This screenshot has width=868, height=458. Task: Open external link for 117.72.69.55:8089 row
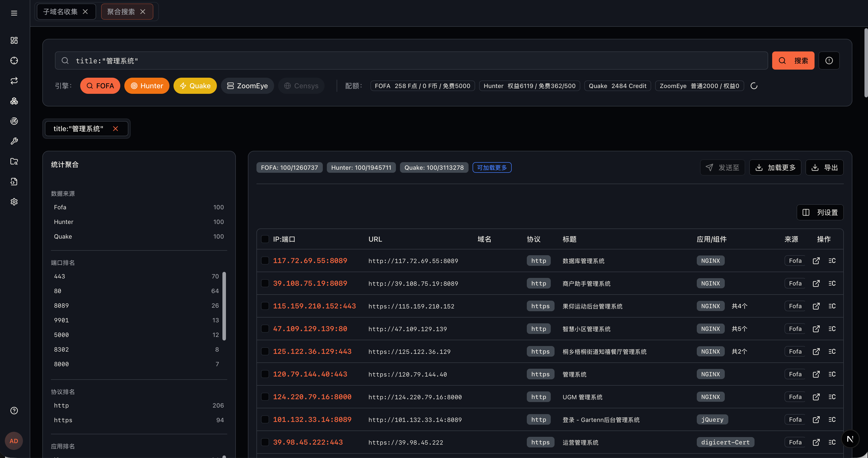816,261
